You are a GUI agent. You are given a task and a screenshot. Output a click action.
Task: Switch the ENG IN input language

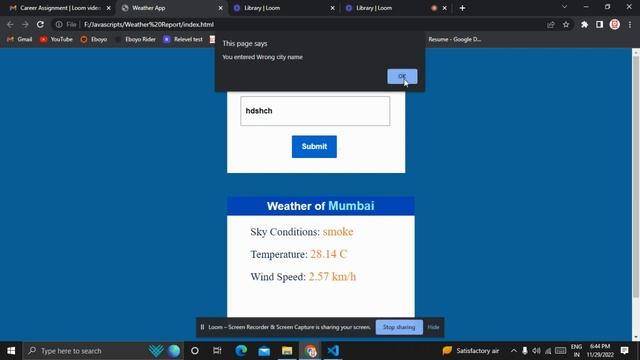576,351
